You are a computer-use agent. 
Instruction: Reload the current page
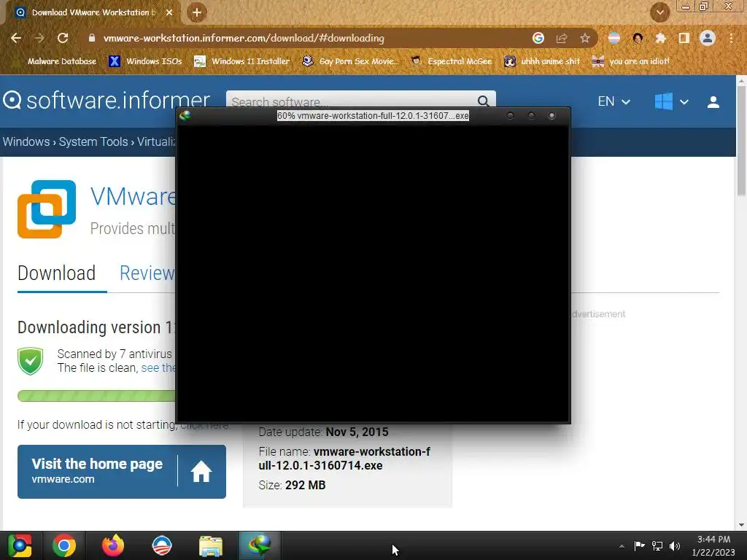coord(63,38)
